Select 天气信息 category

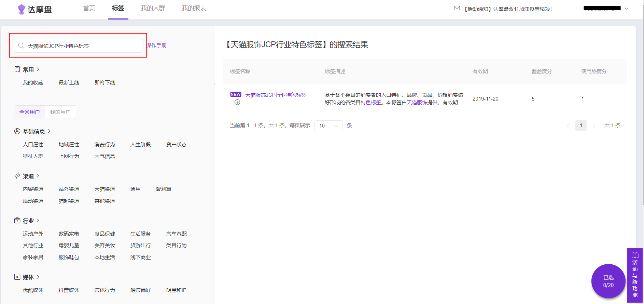coord(105,156)
